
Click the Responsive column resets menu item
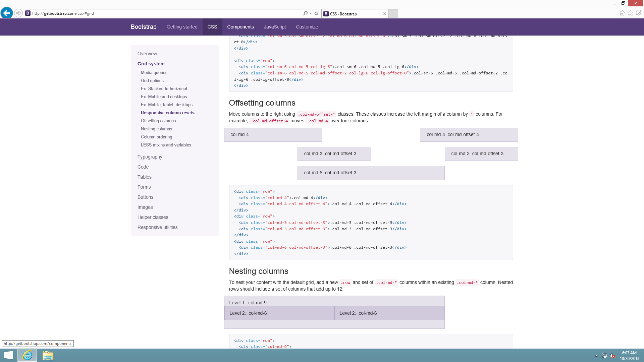click(168, 112)
